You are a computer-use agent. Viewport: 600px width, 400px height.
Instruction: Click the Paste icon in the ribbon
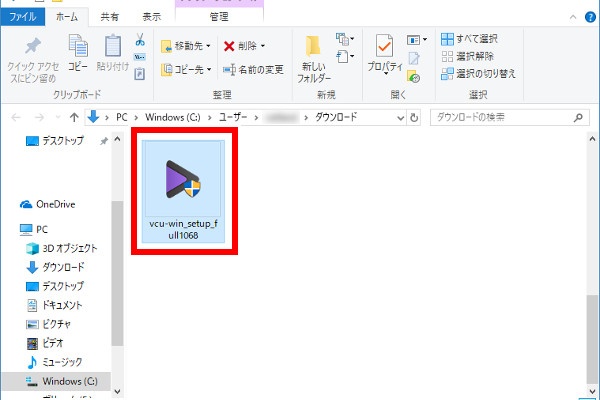pyautogui.click(x=112, y=47)
